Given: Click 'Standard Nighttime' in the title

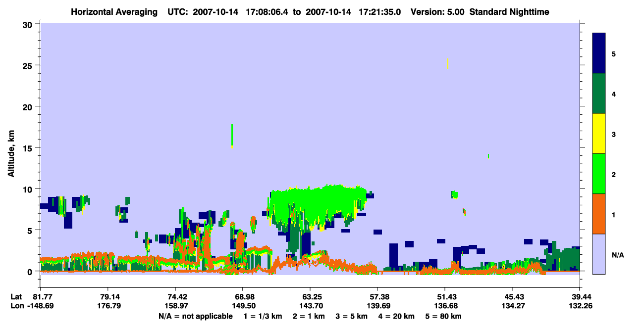Looking at the screenshot, I should click(x=509, y=12).
